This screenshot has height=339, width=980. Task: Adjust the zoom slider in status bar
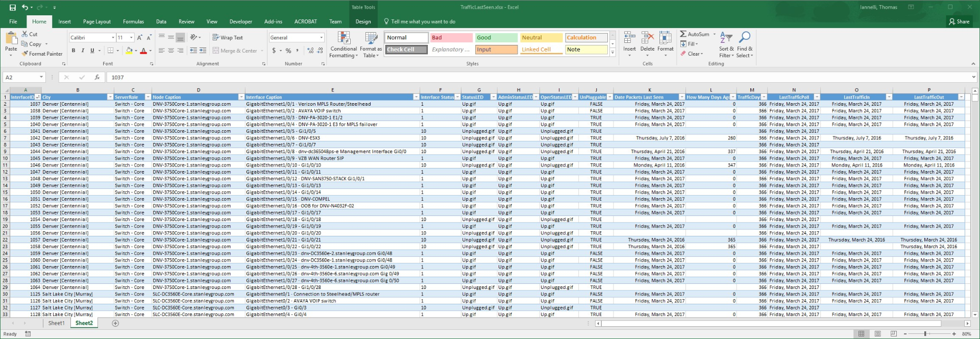point(925,334)
